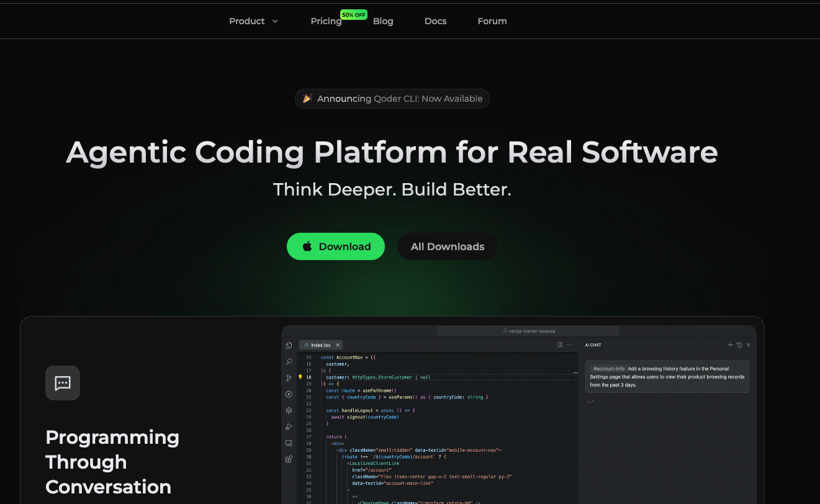Open the All Downloads page

447,246
